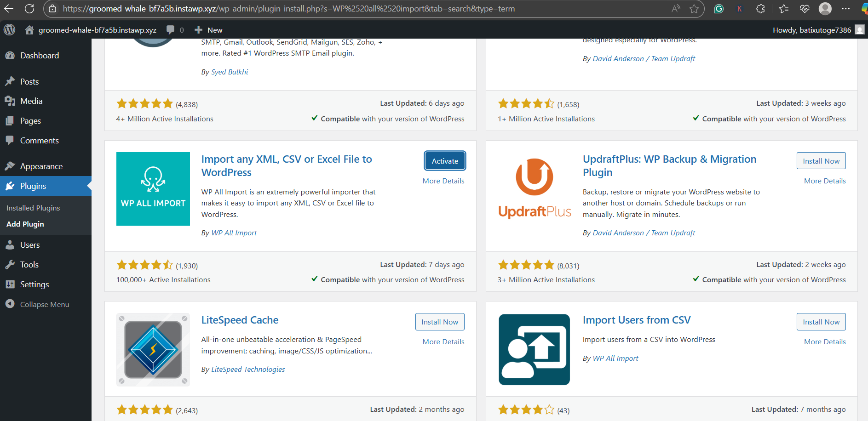
Task: Open David Anderson / Team Updraft link under UpdraftPlus
Action: pyautogui.click(x=644, y=233)
